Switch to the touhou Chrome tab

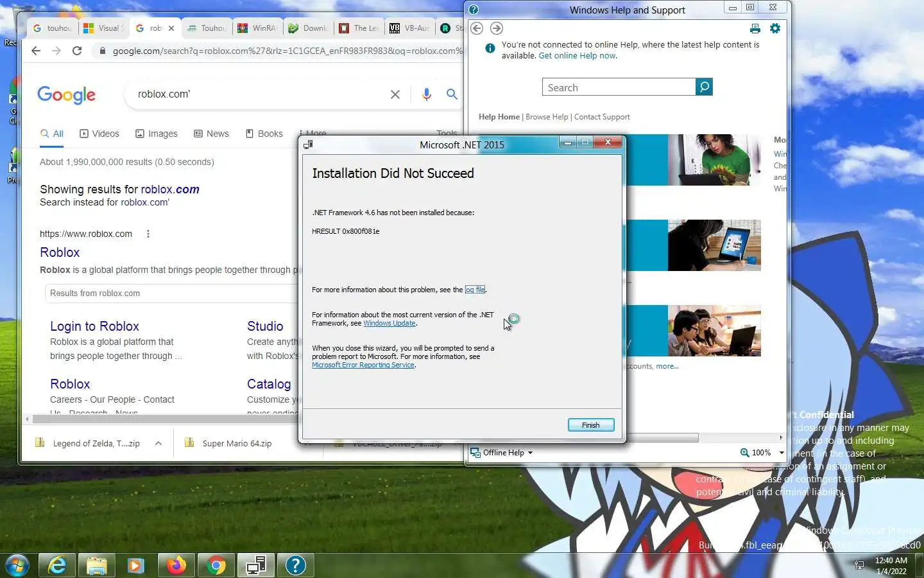pyautogui.click(x=53, y=28)
